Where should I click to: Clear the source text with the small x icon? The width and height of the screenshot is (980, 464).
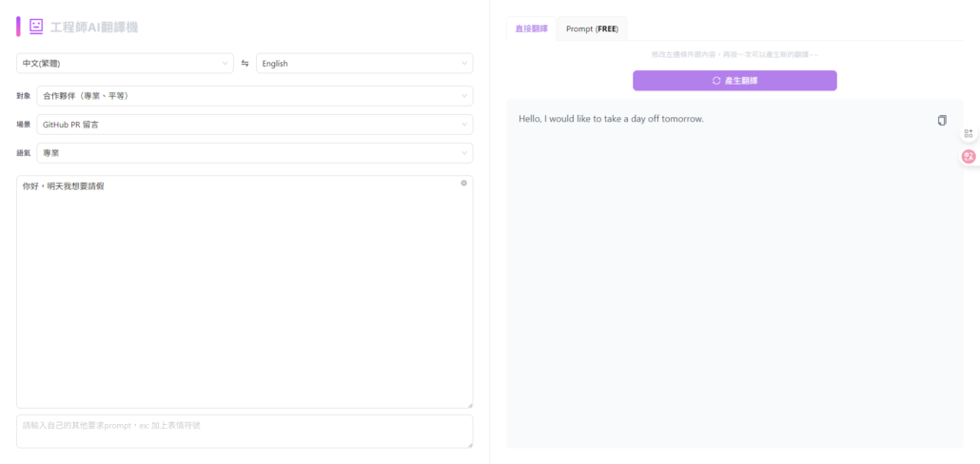click(x=463, y=183)
